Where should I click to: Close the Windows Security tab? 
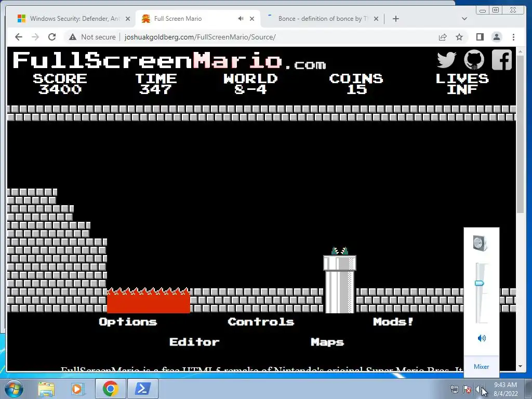coord(128,19)
